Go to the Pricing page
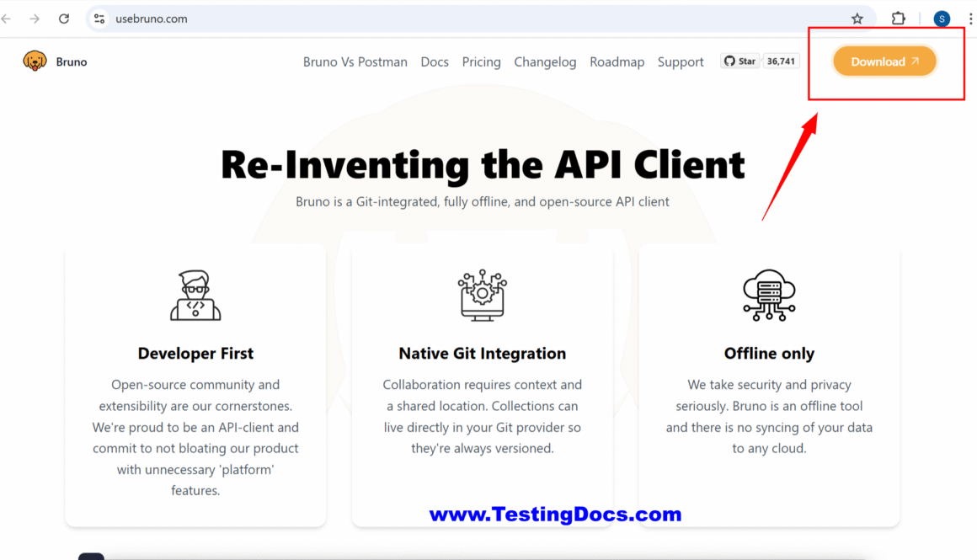The width and height of the screenshot is (977, 560). pos(481,61)
